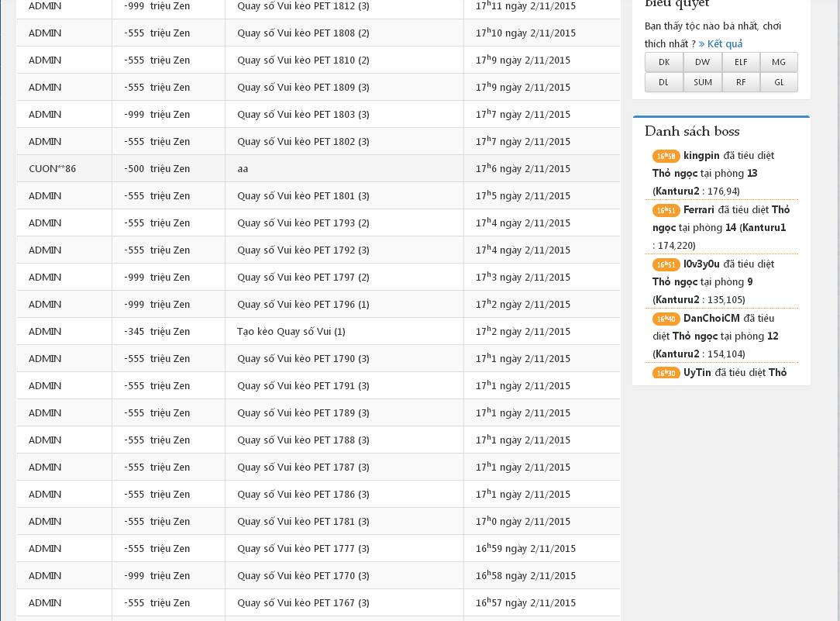The height and width of the screenshot is (621, 840).
Task: Click the 16h40 badge next to DanChoiCM
Action: [x=666, y=319]
